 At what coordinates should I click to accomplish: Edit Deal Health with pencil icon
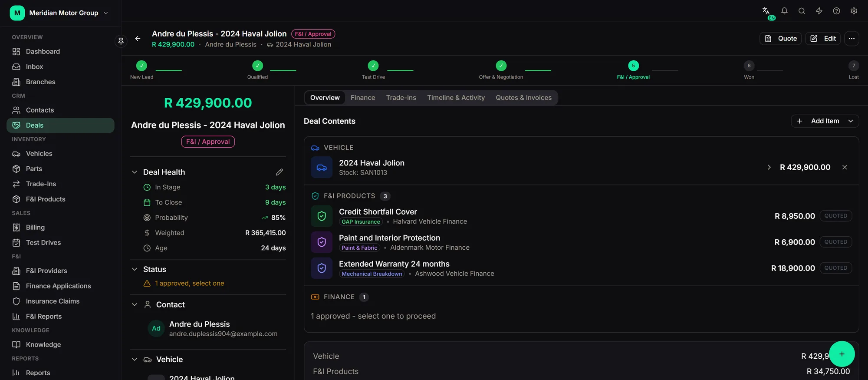coord(279,172)
